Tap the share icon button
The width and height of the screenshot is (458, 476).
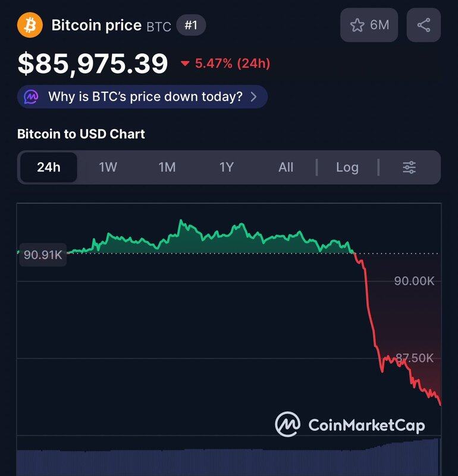[424, 25]
